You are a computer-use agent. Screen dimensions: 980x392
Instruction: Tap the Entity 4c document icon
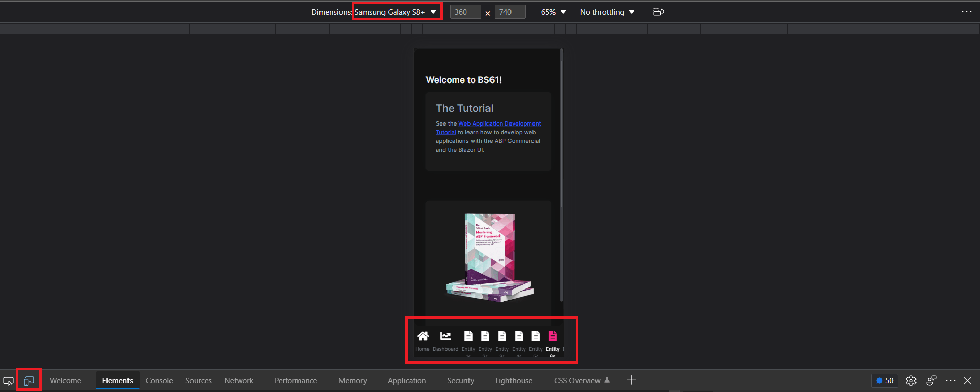point(519,336)
